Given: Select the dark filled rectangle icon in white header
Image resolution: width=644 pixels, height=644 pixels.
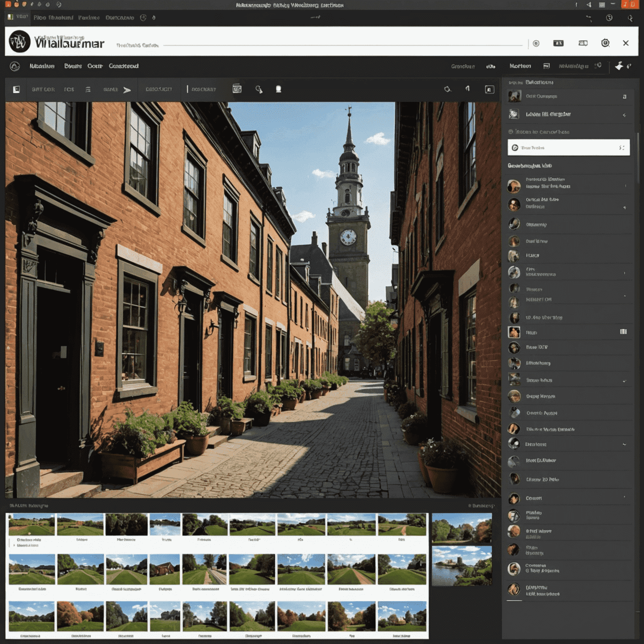Looking at the screenshot, I should pos(558,43).
